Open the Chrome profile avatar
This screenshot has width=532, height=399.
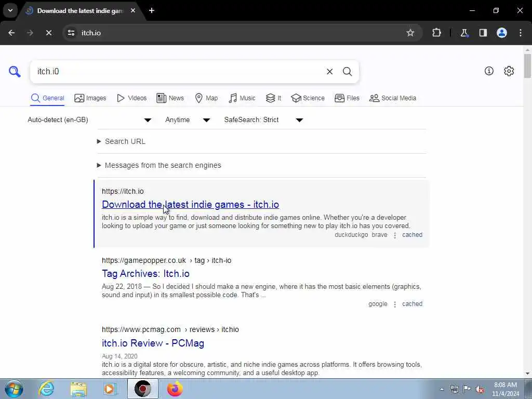(x=502, y=33)
